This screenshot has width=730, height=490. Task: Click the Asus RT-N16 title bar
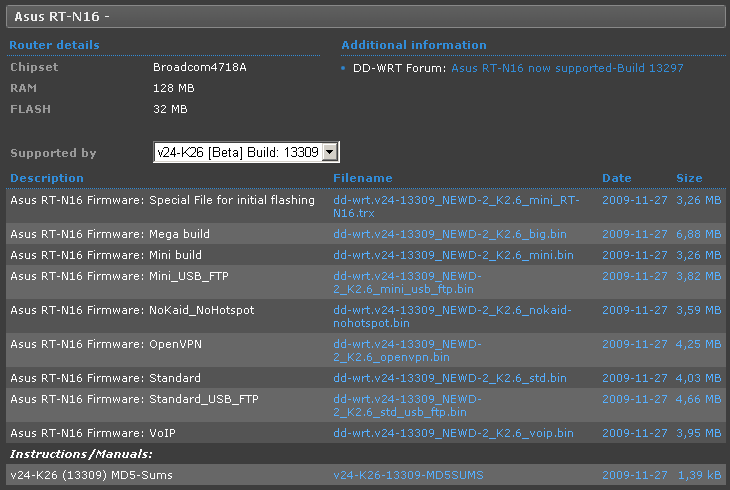click(x=366, y=17)
